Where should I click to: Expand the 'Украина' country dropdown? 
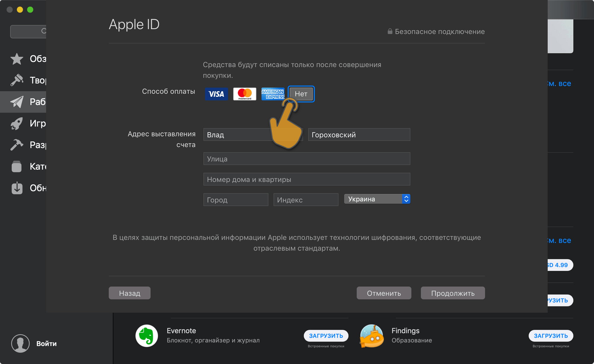(x=377, y=199)
